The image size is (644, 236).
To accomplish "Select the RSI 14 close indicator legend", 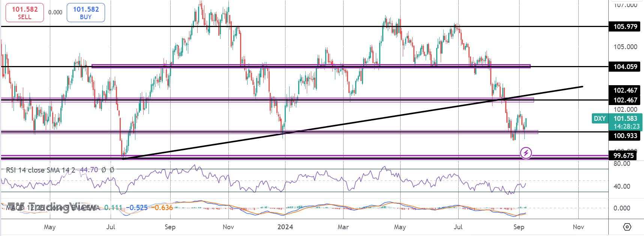I will (41, 170).
